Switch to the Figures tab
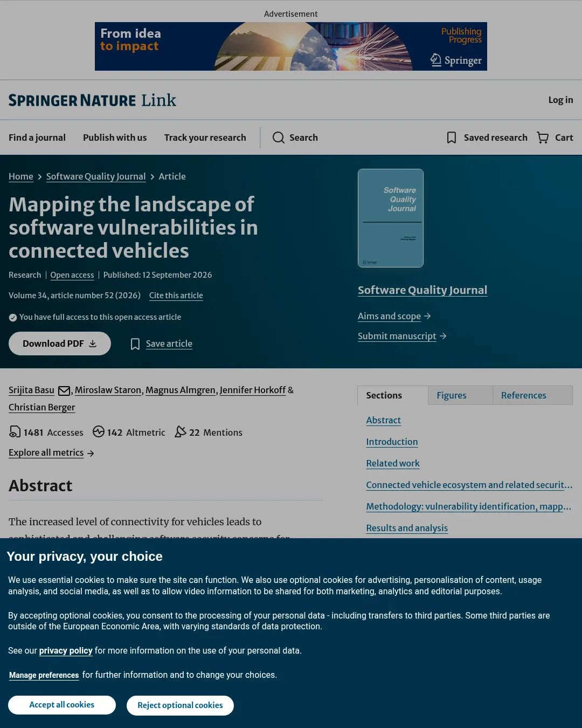The image size is (582, 728). coord(460,395)
